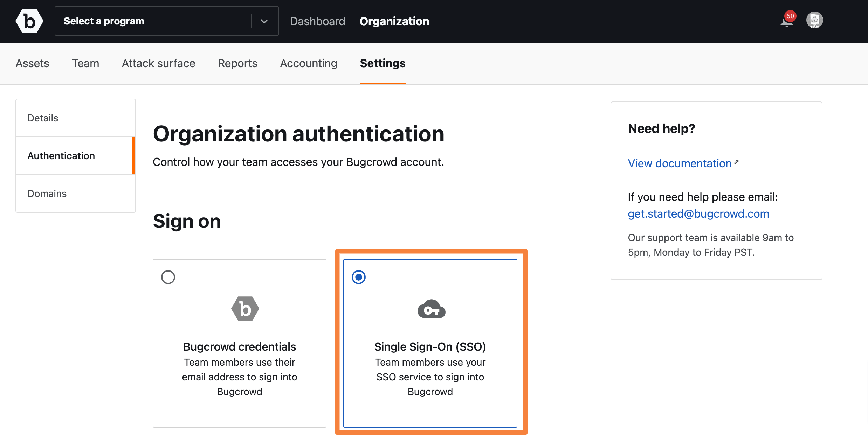Open the Domains settings section
The width and height of the screenshot is (868, 436).
tap(47, 194)
